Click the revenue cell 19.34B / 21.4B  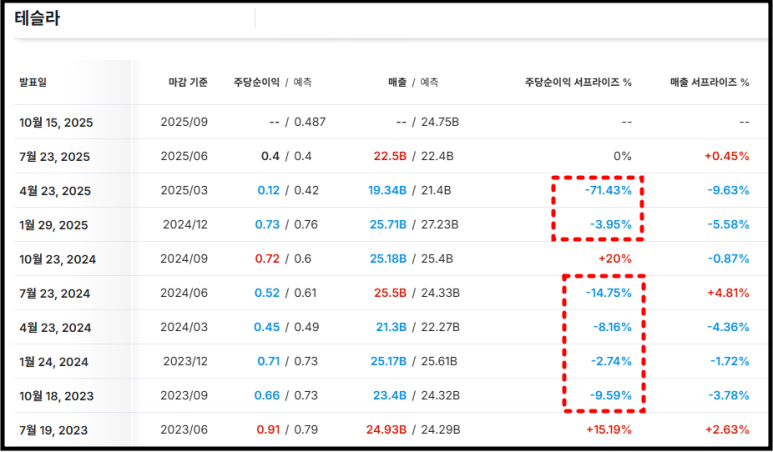coord(410,190)
